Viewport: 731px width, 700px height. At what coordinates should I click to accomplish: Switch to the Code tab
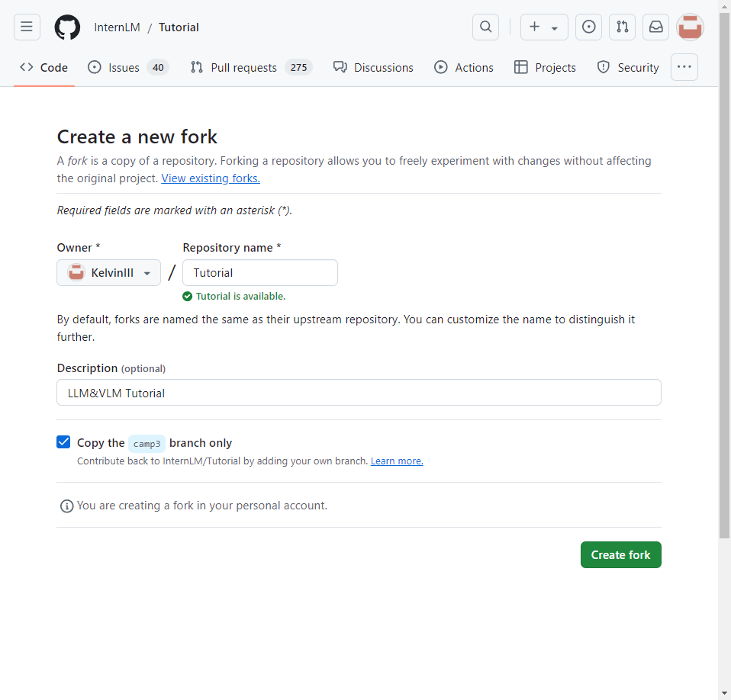pyautogui.click(x=43, y=68)
